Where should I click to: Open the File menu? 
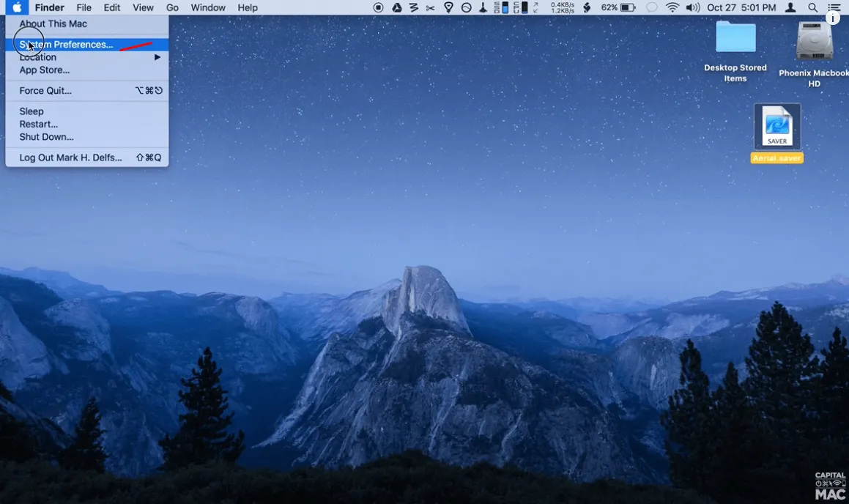coord(84,7)
